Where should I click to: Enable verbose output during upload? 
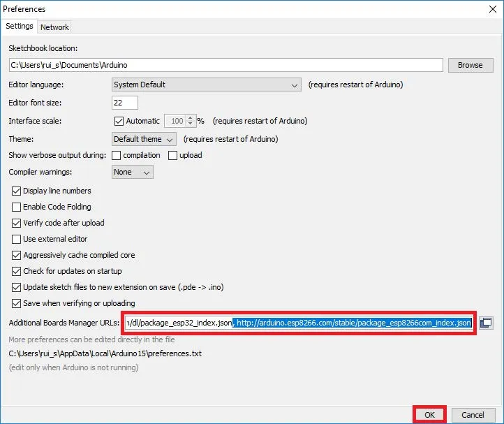[172, 155]
